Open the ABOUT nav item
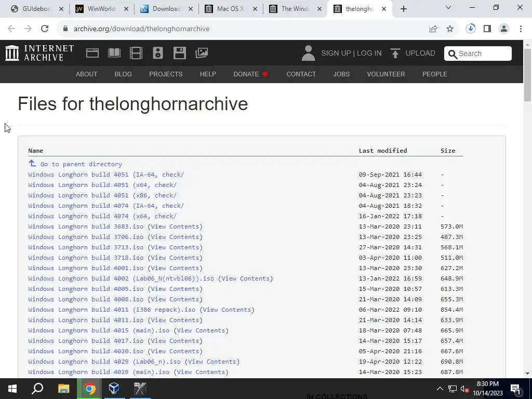Screen dimensions: 532x399 pos(87,74)
